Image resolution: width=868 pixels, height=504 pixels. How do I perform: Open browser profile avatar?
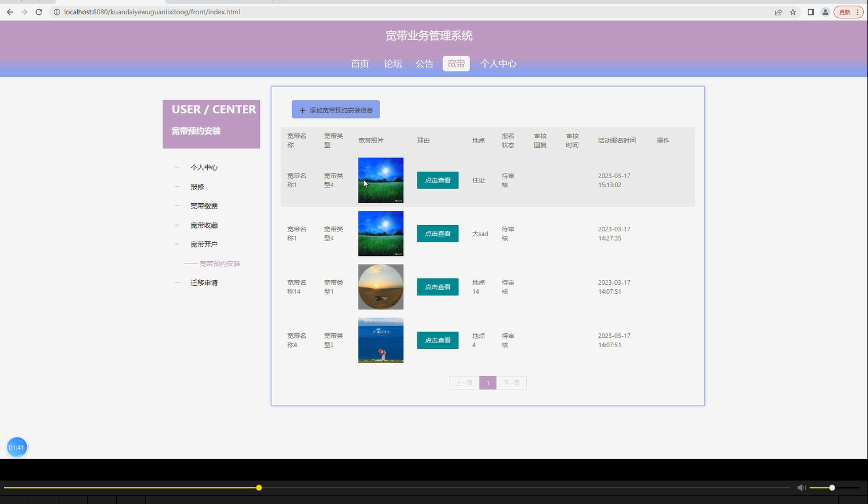click(x=825, y=12)
